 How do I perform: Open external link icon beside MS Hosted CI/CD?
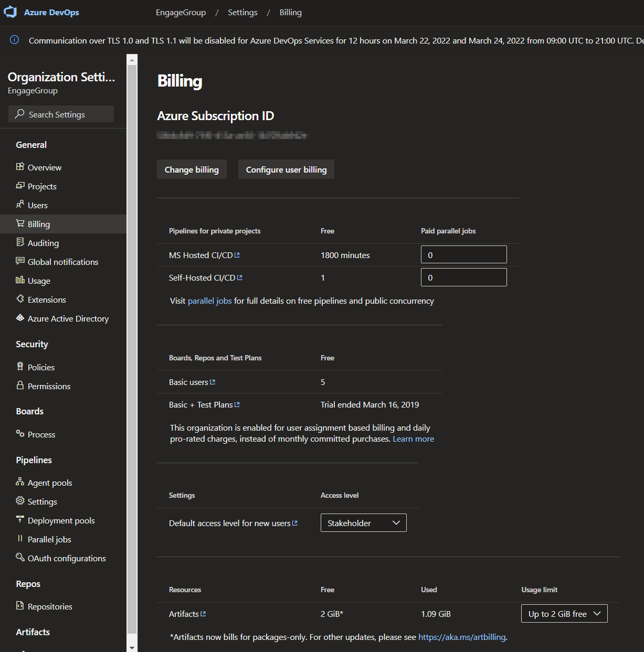(237, 255)
